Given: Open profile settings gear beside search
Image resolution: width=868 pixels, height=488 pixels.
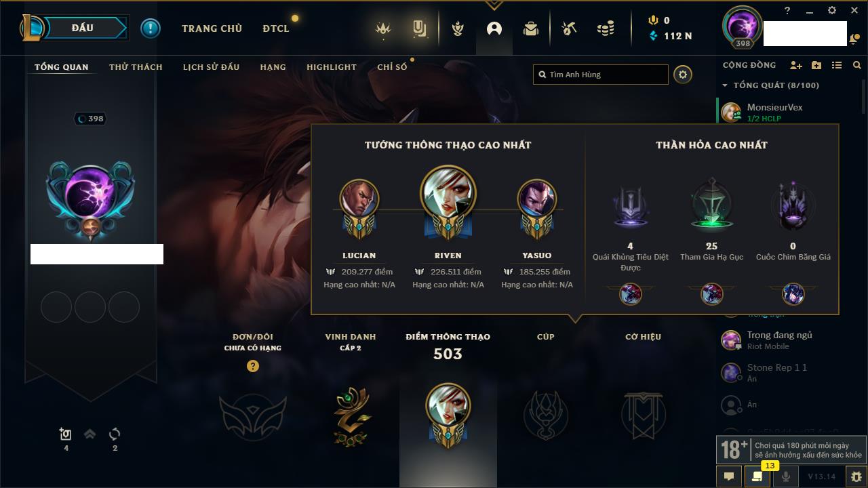Looking at the screenshot, I should [x=683, y=75].
